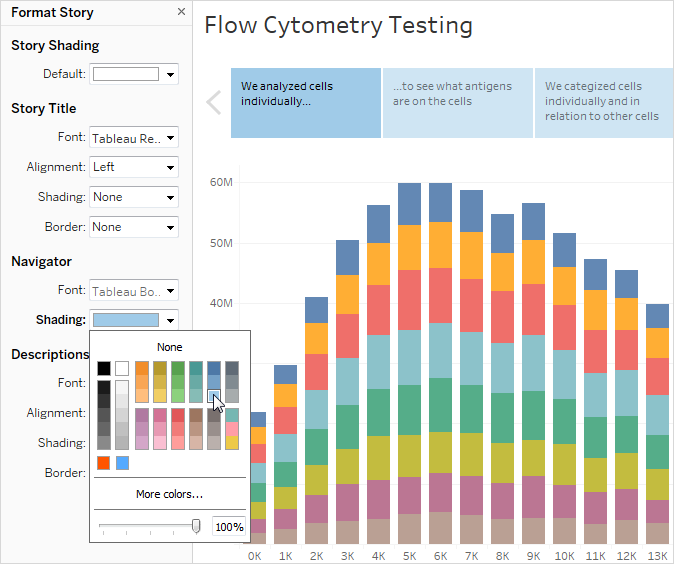Pick the light green swatch
The width and height of the screenshot is (674, 564).
tap(178, 395)
